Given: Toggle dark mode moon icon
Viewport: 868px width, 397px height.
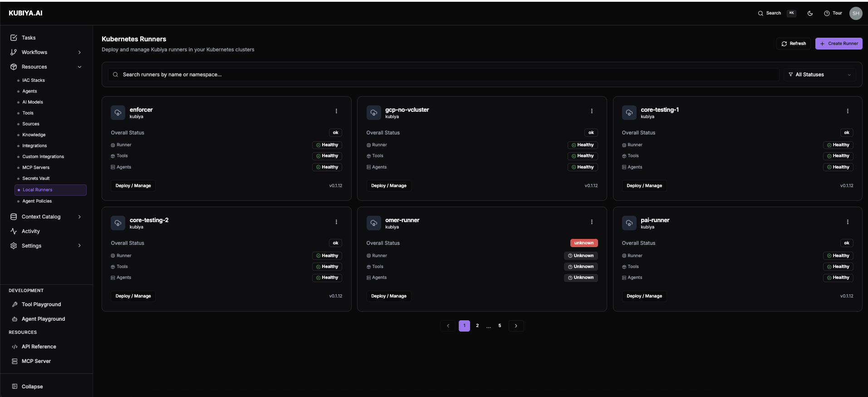Looking at the screenshot, I should pos(810,13).
